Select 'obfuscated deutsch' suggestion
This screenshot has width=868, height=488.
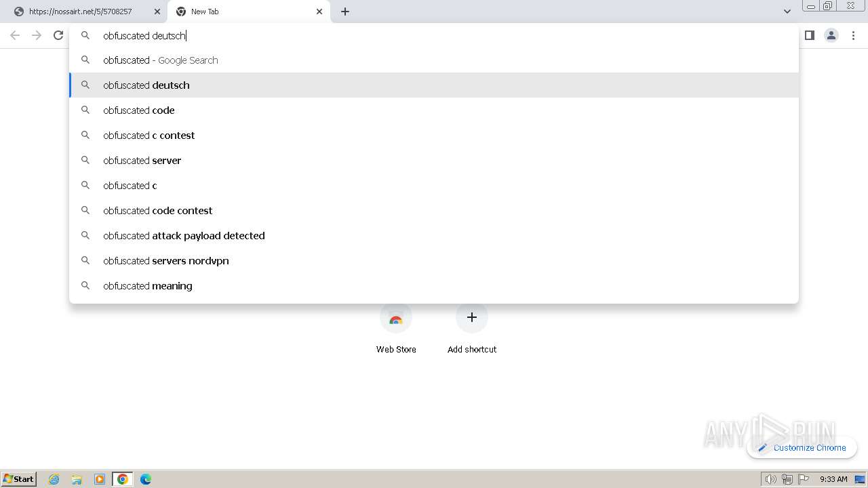434,85
